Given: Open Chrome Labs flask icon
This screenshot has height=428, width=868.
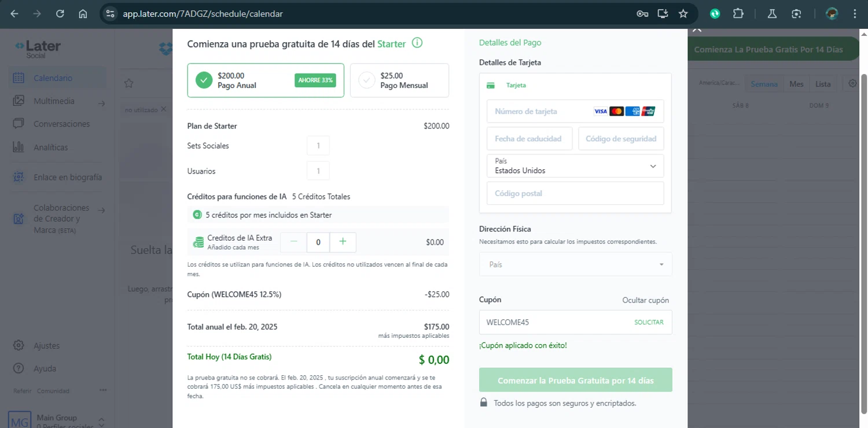Looking at the screenshot, I should 772,13.
